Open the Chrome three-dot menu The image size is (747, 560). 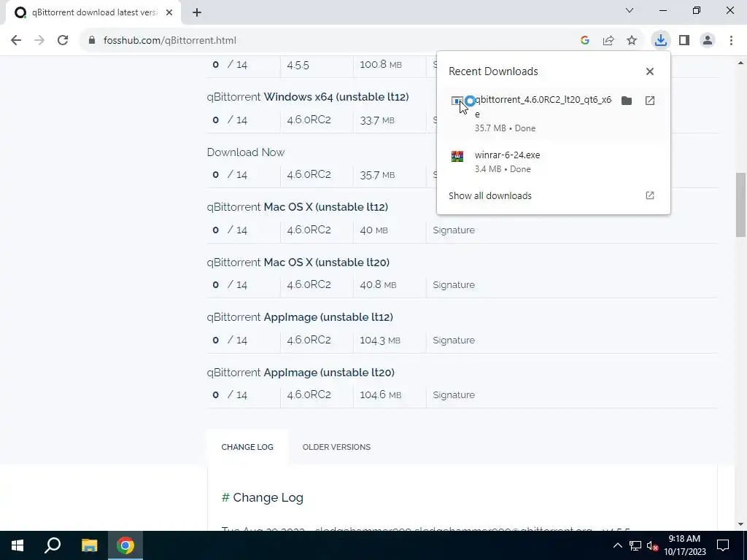[731, 41]
